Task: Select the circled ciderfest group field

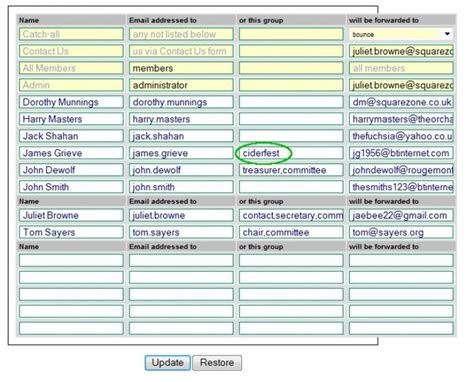Action: pos(291,153)
